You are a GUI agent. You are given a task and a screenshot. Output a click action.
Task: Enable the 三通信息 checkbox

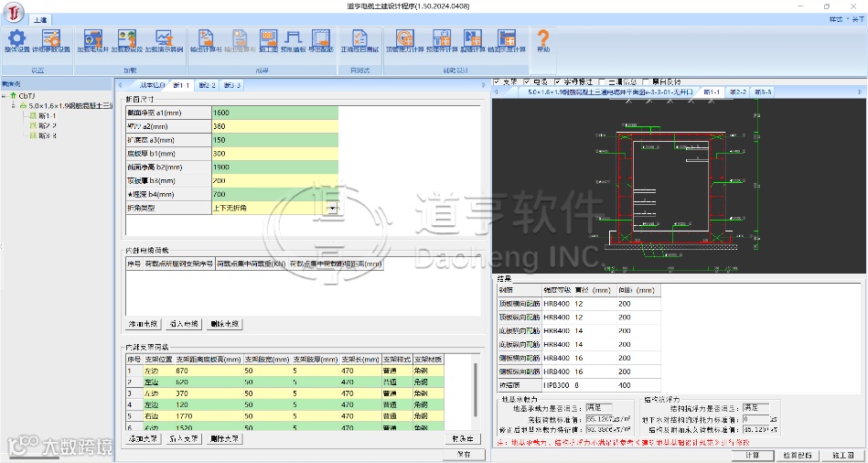(x=602, y=81)
